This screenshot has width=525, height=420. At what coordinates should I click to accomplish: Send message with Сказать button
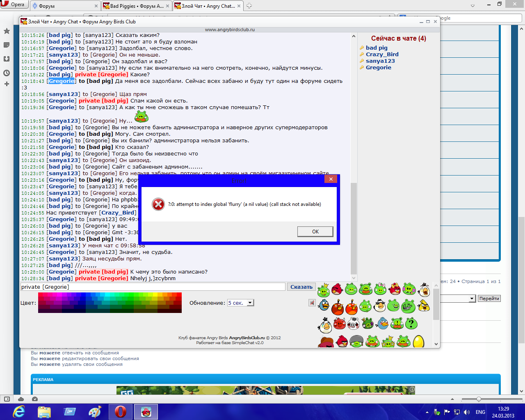(301, 287)
